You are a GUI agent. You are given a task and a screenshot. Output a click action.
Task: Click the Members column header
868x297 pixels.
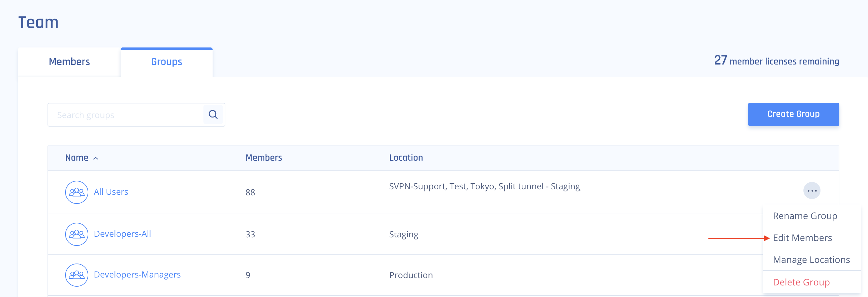[263, 158]
